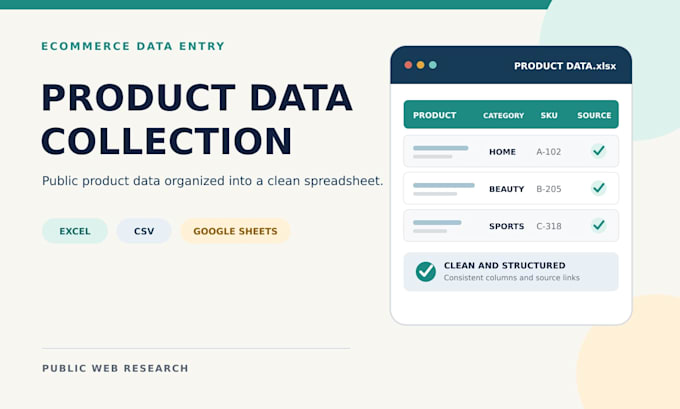The height and width of the screenshot is (409, 680).
Task: Click the PRODUCT column header
Action: 434,115
